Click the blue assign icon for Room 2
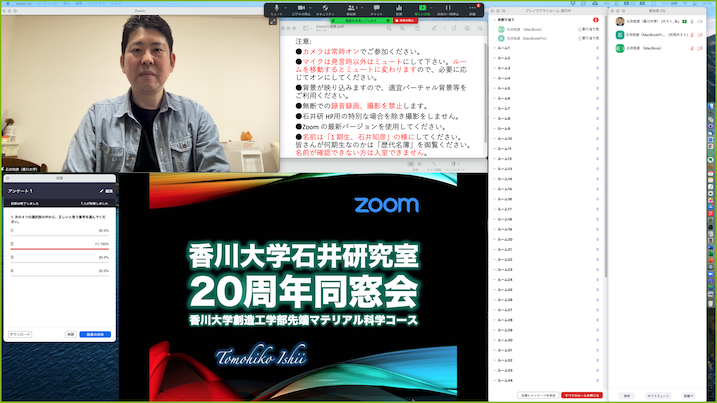Image resolution: width=717 pixels, height=403 pixels. tap(597, 58)
